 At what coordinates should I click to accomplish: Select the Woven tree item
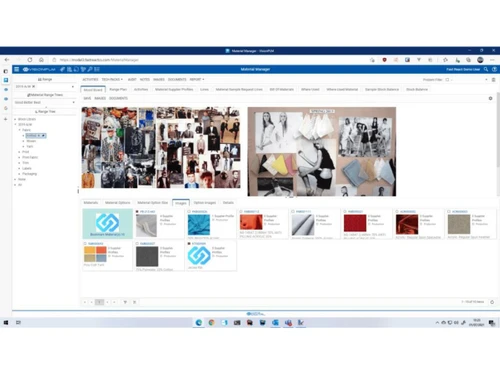[31, 141]
